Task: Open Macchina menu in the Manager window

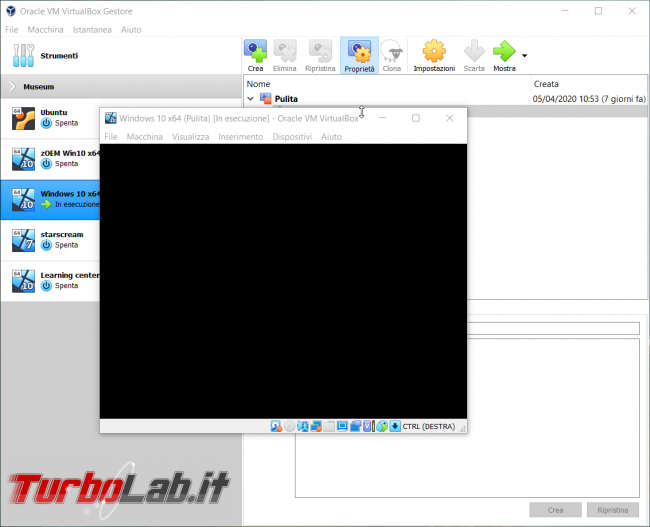Action: click(45, 29)
